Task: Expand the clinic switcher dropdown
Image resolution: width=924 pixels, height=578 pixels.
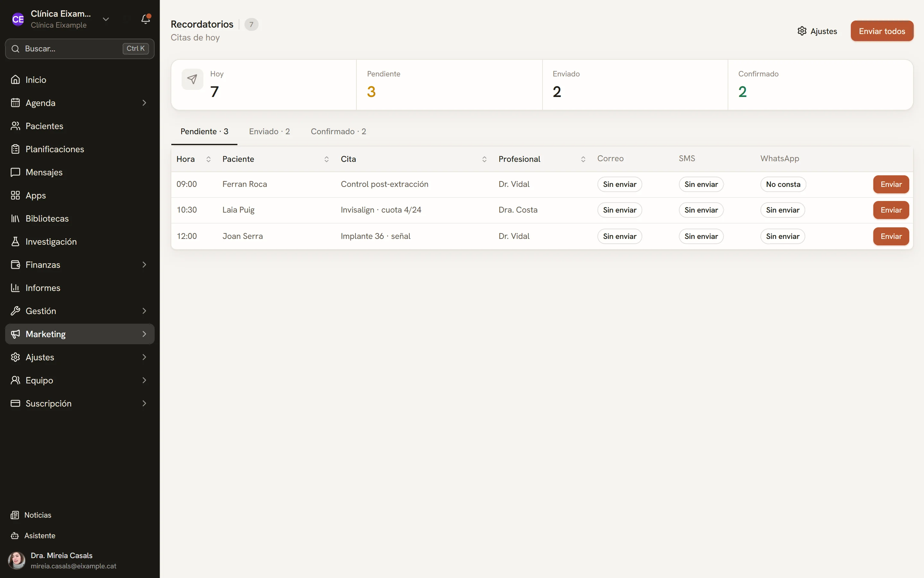Action: coord(106,19)
